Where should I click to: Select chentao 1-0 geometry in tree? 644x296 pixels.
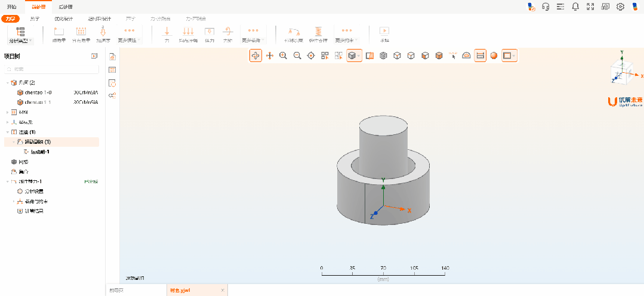tap(37, 92)
